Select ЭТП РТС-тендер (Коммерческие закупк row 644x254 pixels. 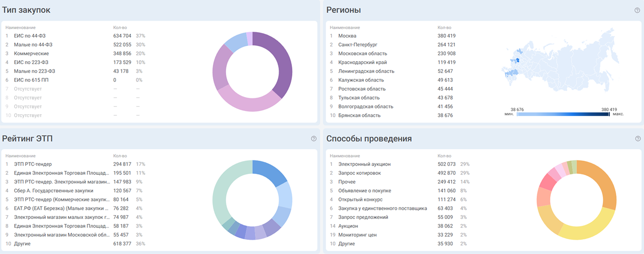click(76, 199)
